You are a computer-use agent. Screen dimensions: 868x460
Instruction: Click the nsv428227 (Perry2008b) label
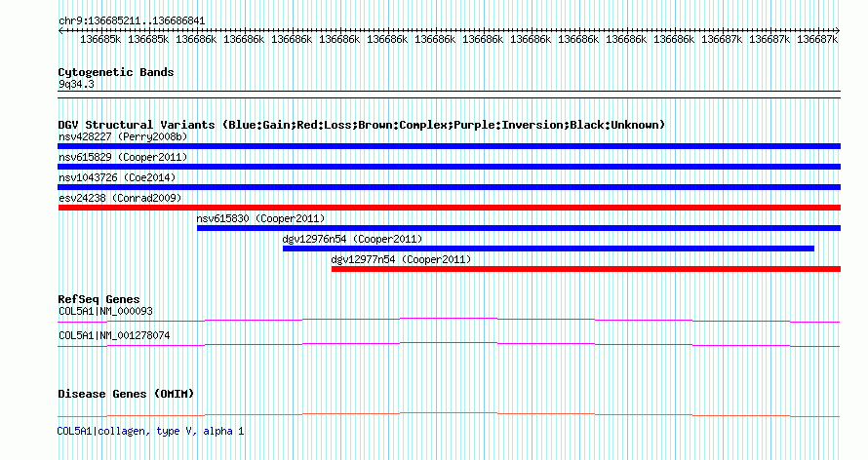coord(123,136)
